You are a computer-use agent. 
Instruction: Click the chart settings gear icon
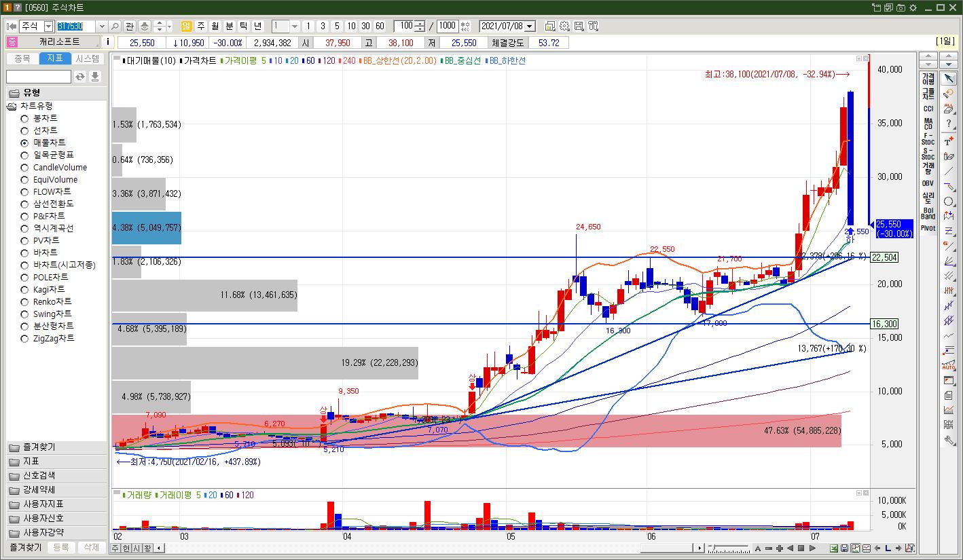pos(564,26)
